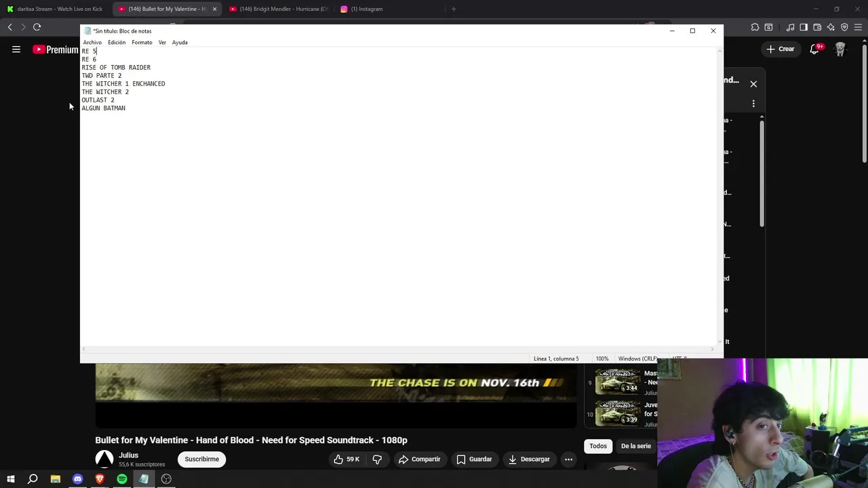This screenshot has height=488, width=868.
Task: Reload the YouTube page
Action: 37,27
